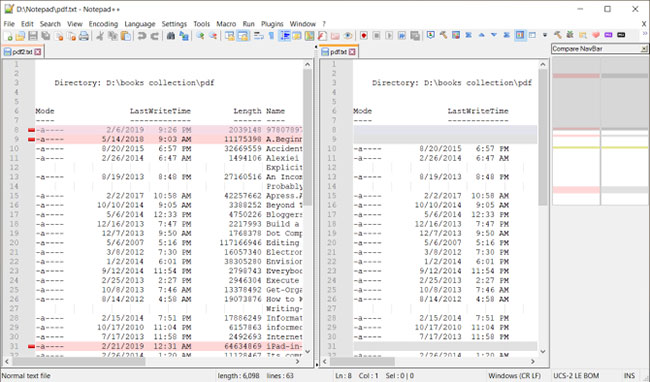Click up scroll arrow of pdf2.txt pane
Viewport: 650px width, 382px height.
(307, 64)
